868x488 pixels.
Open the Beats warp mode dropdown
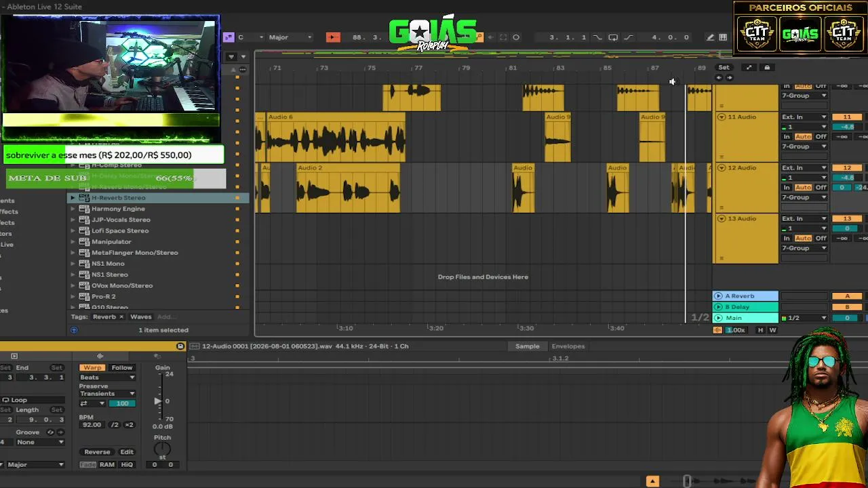click(107, 378)
